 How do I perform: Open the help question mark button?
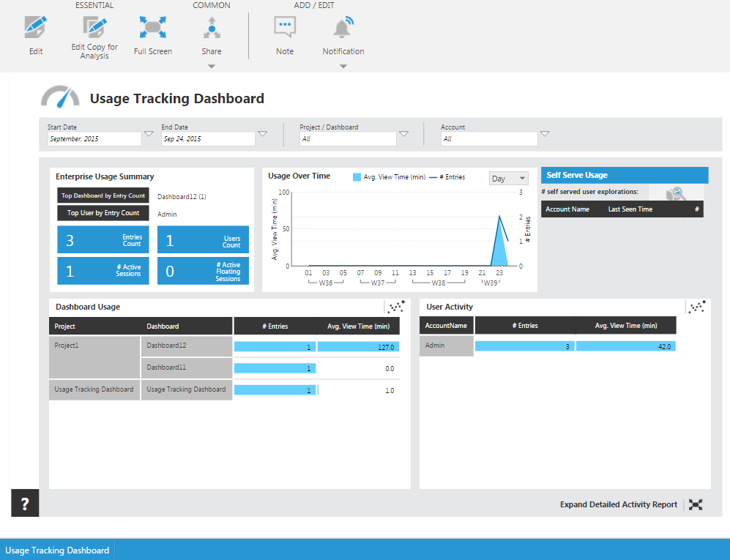point(25,503)
